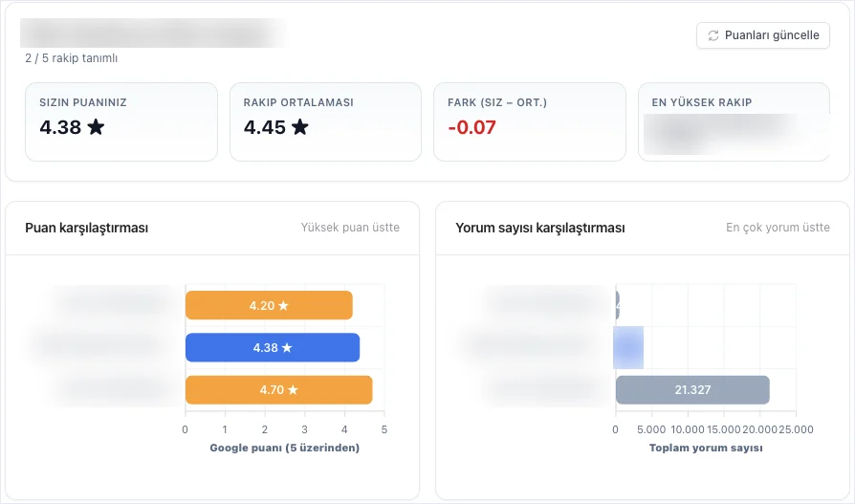Open the RAKIP ORTALAMASI 4.45 card
Viewport: 855px width, 504px height.
(325, 122)
